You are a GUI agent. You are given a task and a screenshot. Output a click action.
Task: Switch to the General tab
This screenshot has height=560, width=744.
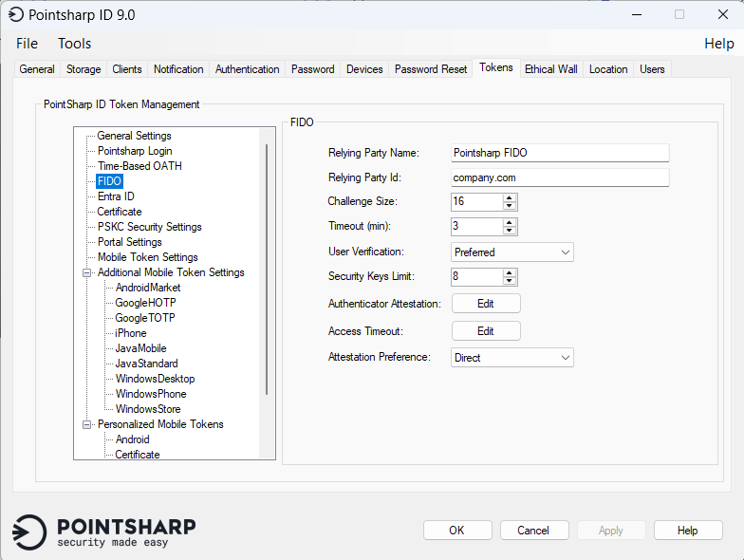coord(37,69)
